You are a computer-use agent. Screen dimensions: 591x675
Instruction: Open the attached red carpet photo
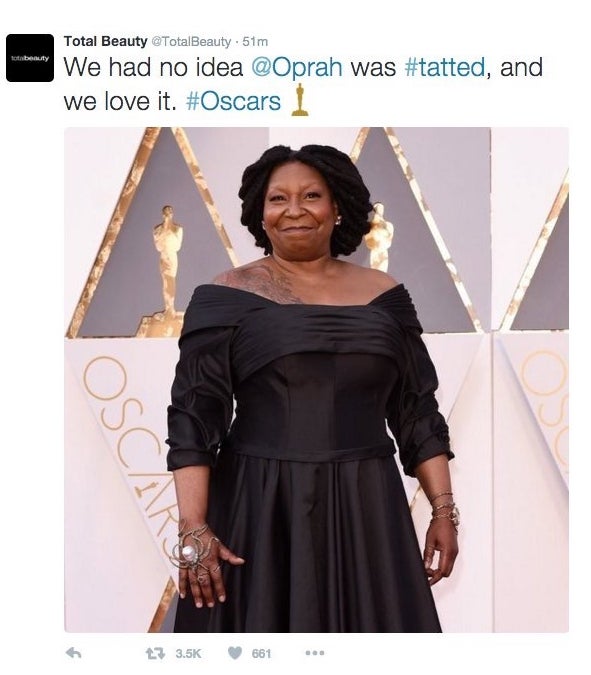(316, 380)
